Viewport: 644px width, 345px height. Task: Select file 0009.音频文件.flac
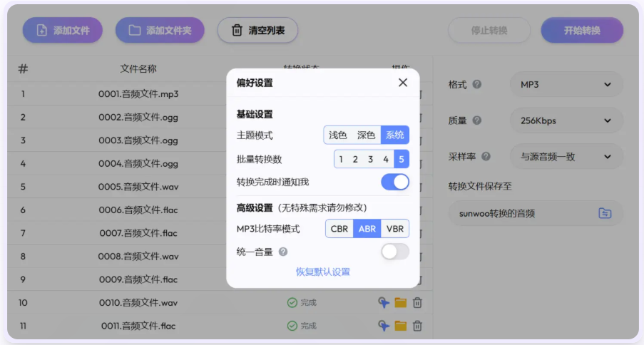pyautogui.click(x=138, y=279)
